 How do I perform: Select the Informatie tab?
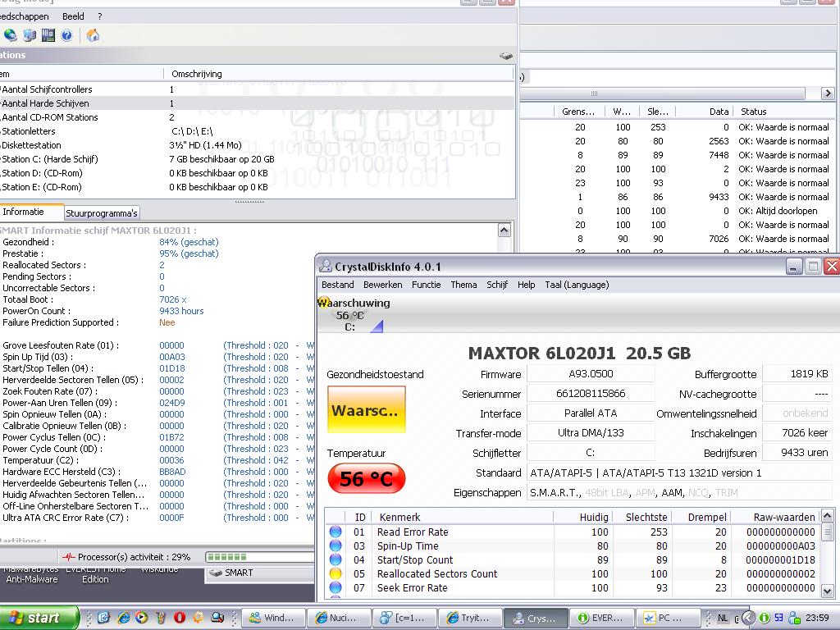[x=31, y=212]
